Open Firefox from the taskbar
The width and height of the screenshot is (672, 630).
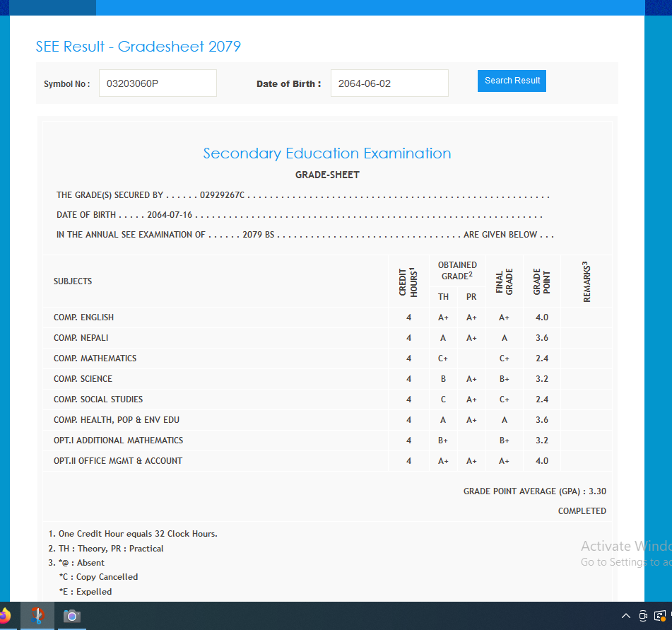click(x=4, y=615)
